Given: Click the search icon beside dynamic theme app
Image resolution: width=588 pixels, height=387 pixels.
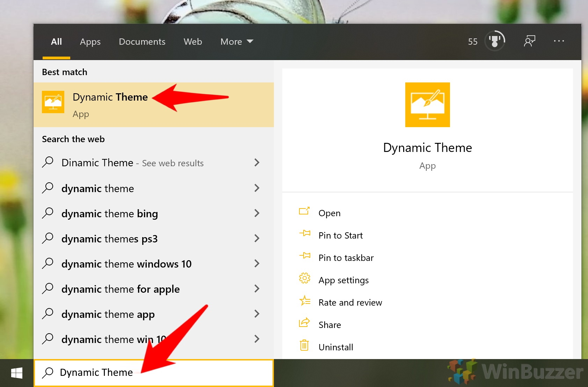Looking at the screenshot, I should pyautogui.click(x=48, y=314).
